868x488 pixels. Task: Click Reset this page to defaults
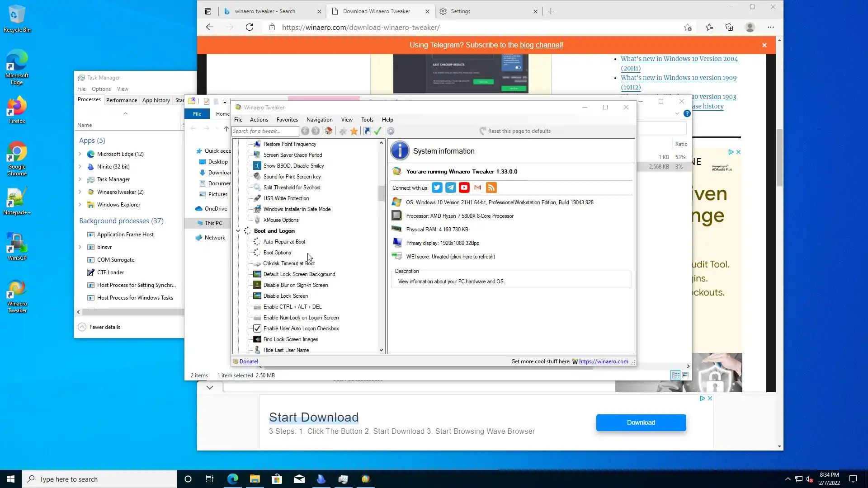pyautogui.click(x=519, y=131)
